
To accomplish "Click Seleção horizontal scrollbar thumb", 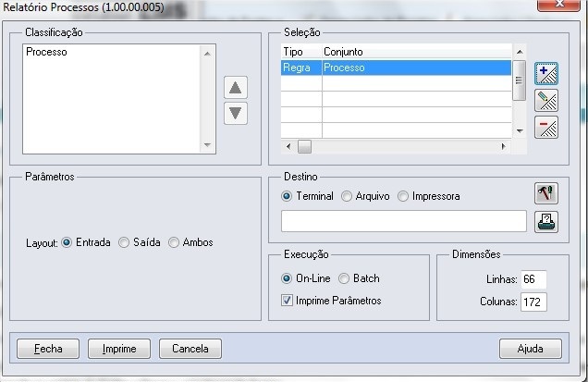I will pyautogui.click(x=304, y=146).
